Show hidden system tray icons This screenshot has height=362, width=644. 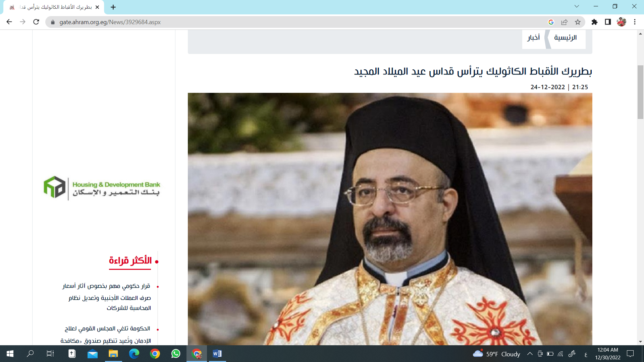[x=530, y=354]
